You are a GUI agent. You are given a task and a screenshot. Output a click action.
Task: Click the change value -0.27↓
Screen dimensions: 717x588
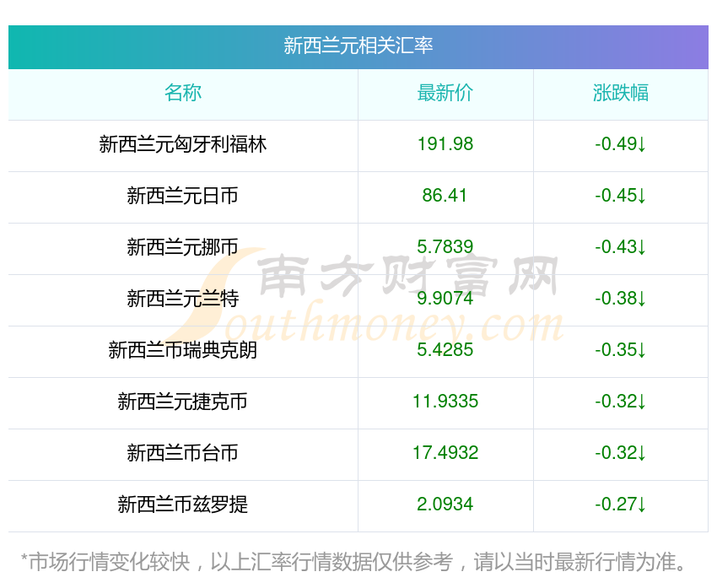[621, 504]
